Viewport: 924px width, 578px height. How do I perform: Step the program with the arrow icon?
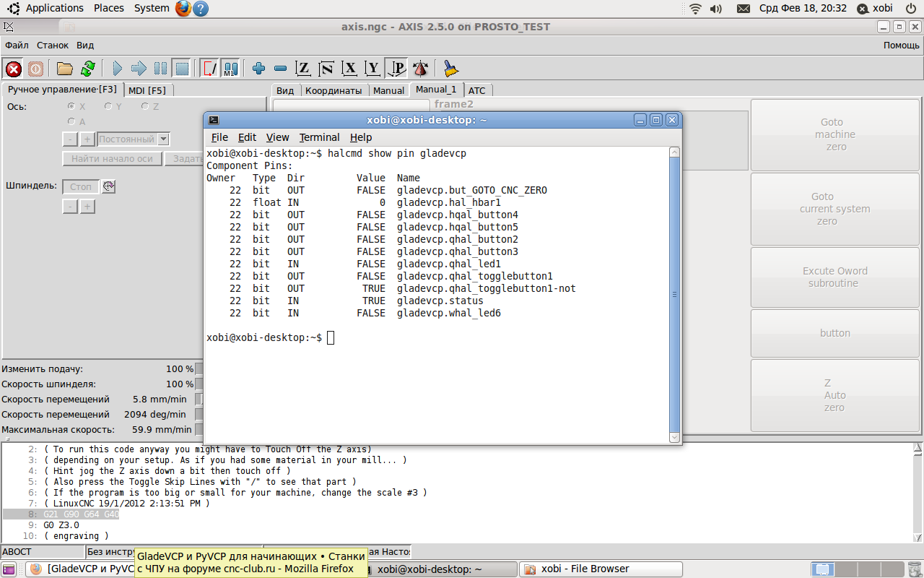[x=139, y=69]
